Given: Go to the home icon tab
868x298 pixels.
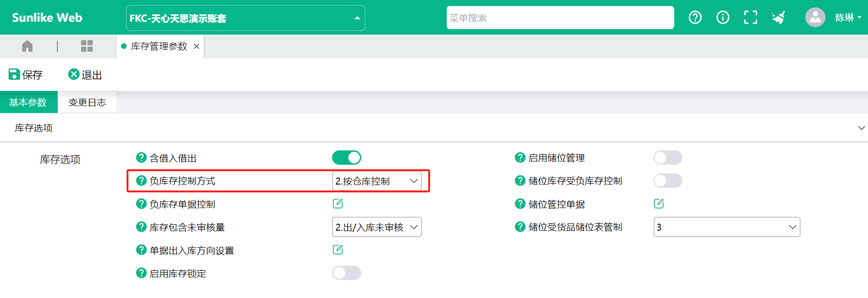Looking at the screenshot, I should click(27, 46).
